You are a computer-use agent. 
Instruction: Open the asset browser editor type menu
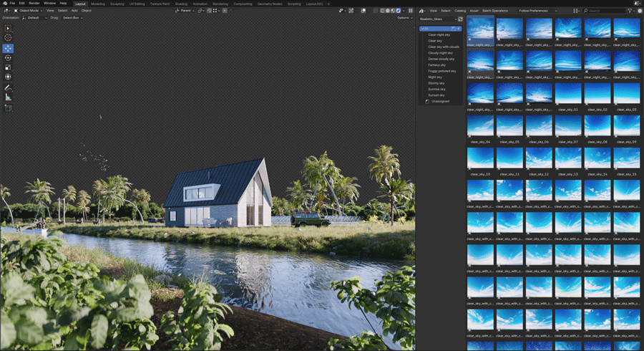(x=422, y=11)
